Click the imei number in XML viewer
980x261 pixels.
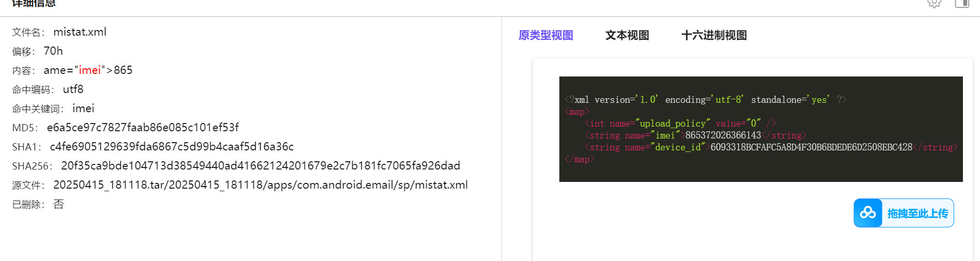click(x=723, y=135)
